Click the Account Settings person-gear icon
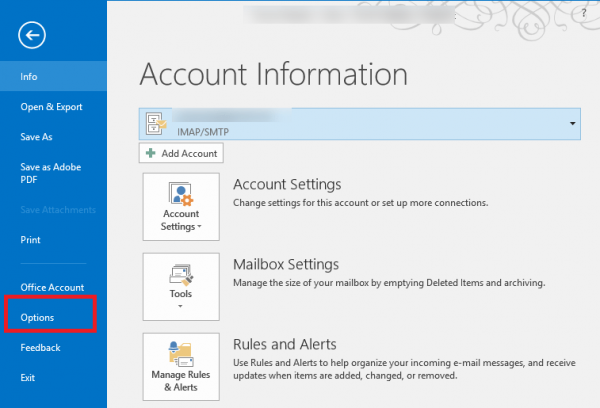This screenshot has width=600, height=408. 181,194
